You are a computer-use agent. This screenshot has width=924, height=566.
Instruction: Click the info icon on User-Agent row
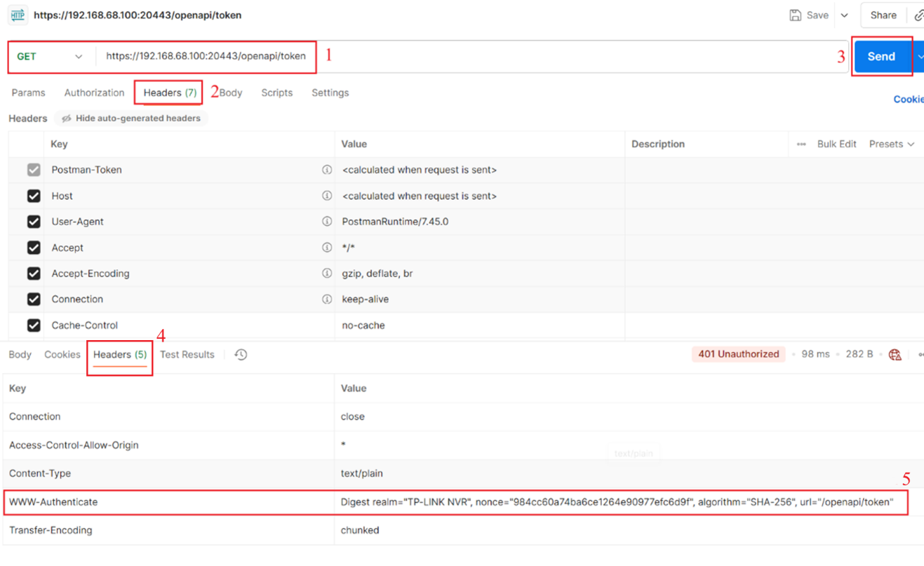(x=326, y=222)
